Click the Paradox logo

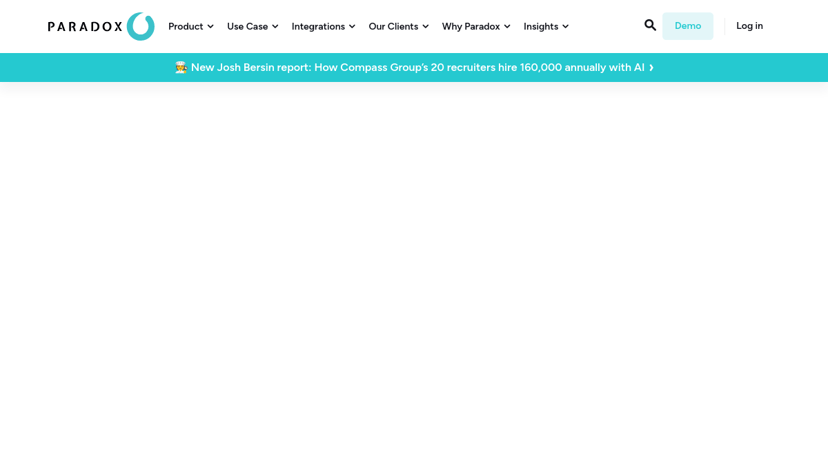(101, 26)
